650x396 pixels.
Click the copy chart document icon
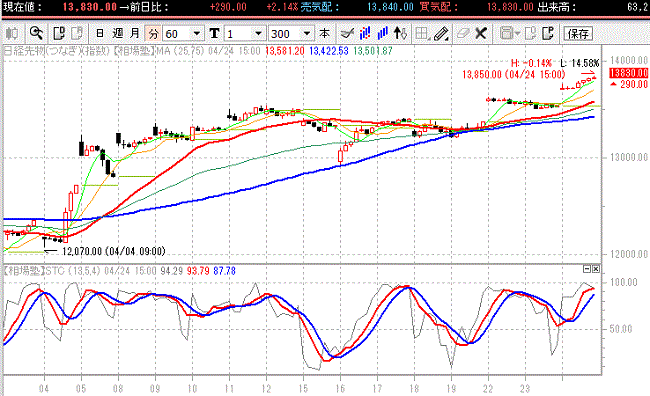[59, 33]
